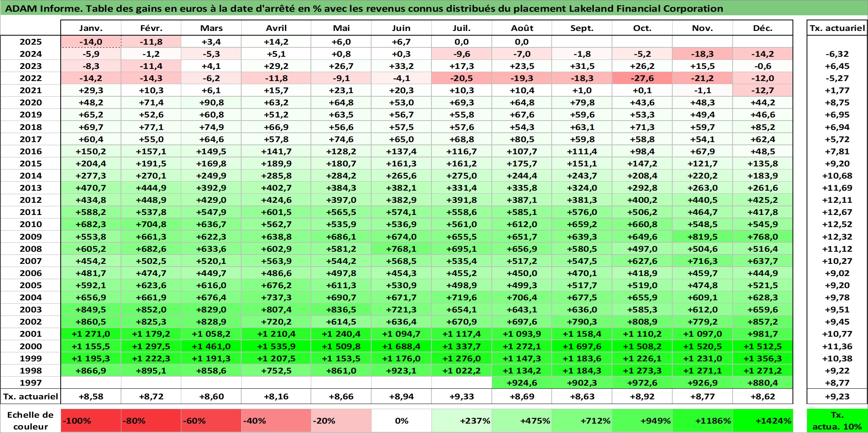Select the +9,23 overall actuarial rate
This screenshot has height=433, width=868.
pos(837,397)
